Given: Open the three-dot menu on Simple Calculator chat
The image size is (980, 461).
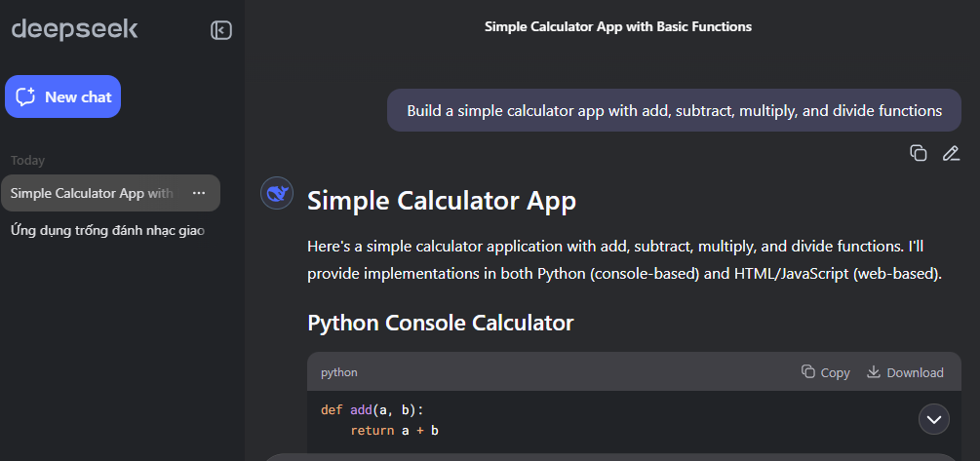Looking at the screenshot, I should [x=199, y=193].
